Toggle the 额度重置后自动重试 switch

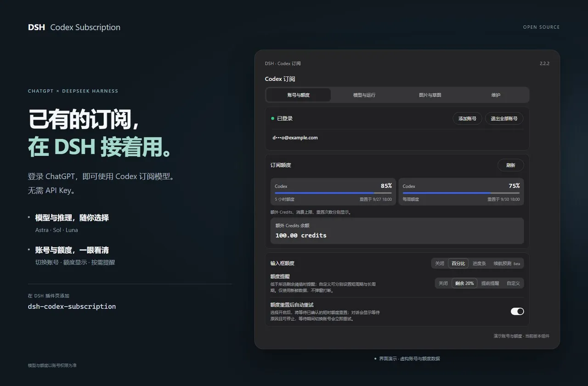point(517,312)
